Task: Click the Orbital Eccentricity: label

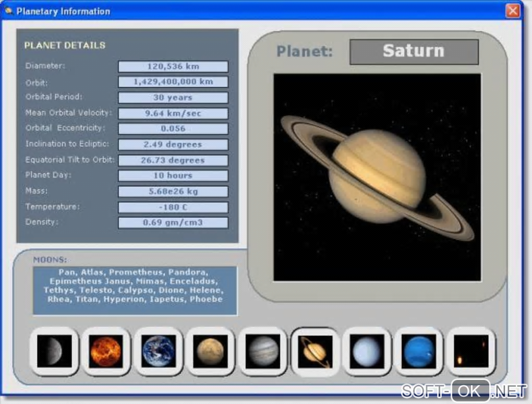Action: coord(65,128)
